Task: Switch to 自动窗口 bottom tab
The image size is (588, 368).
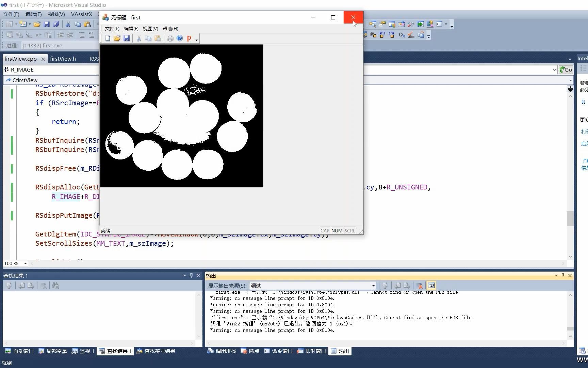Action: [x=19, y=351]
